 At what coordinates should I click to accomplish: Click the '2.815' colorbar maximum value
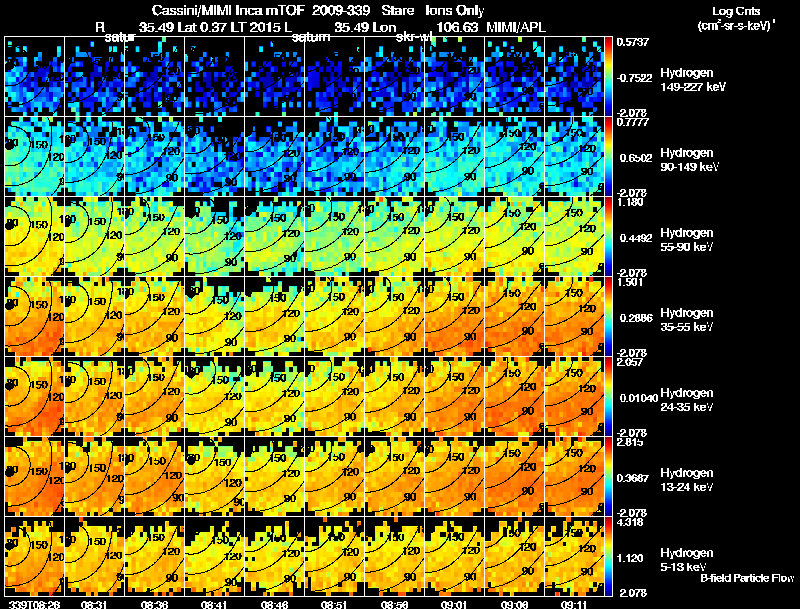[630, 443]
